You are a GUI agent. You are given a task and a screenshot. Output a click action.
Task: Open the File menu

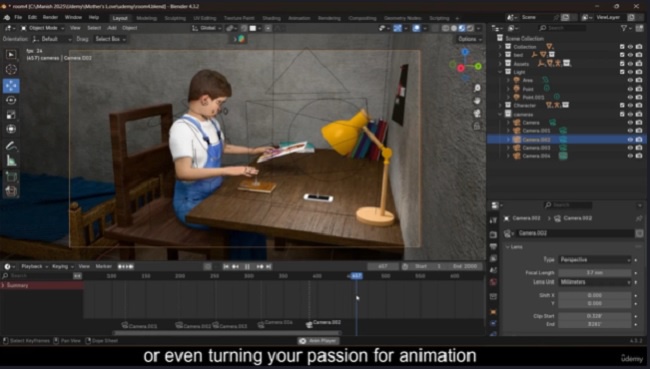pyautogui.click(x=18, y=17)
